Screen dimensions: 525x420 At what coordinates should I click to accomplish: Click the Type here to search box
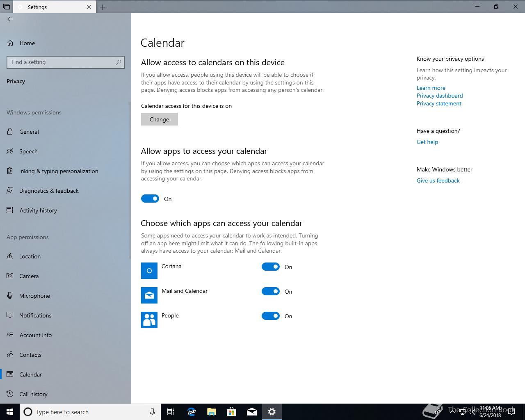pos(90,412)
